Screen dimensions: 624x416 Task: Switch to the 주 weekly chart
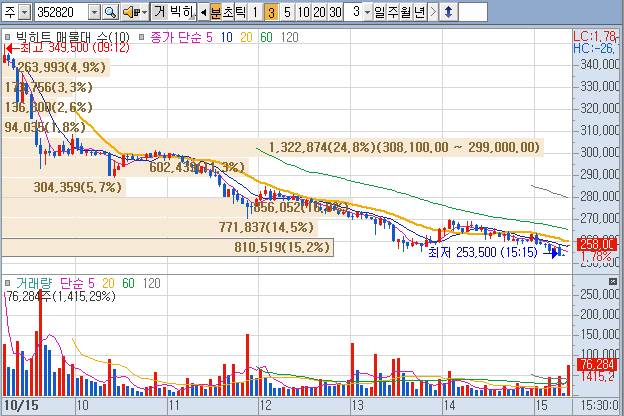coord(392,13)
